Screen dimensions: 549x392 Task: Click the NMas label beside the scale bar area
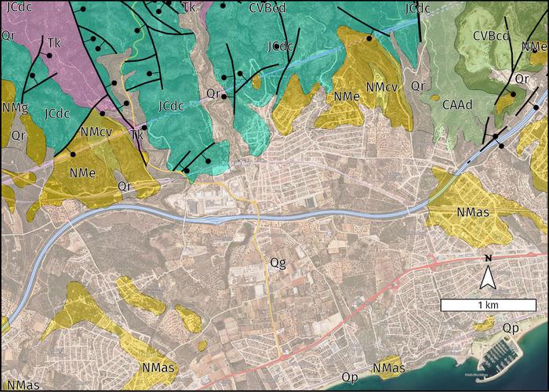tap(473, 212)
